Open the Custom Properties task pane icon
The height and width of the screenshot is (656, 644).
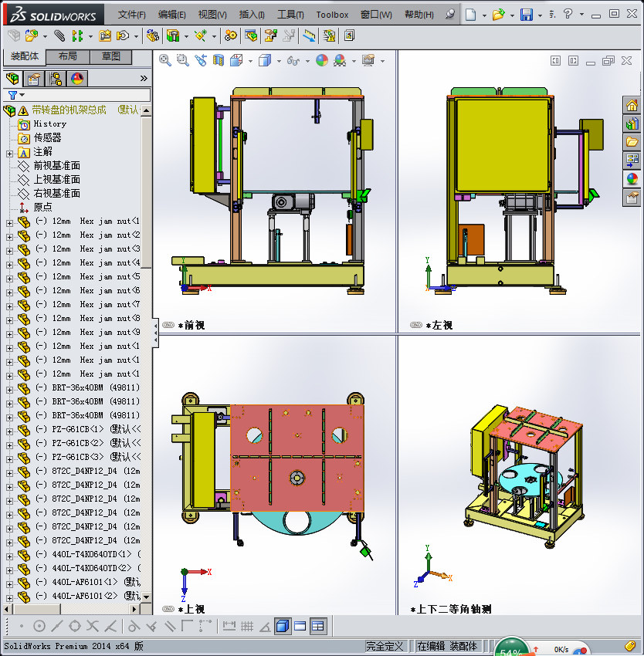click(x=632, y=197)
